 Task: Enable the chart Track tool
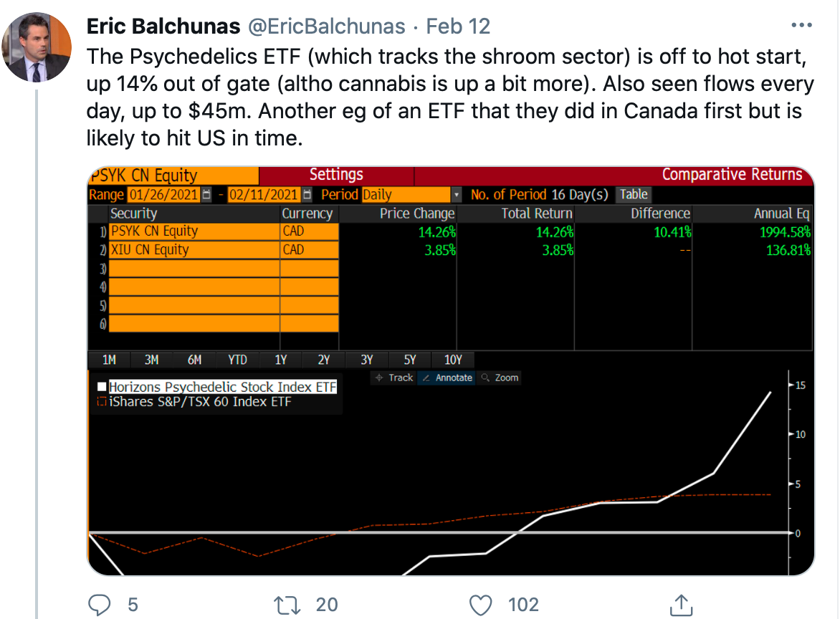[x=394, y=378]
